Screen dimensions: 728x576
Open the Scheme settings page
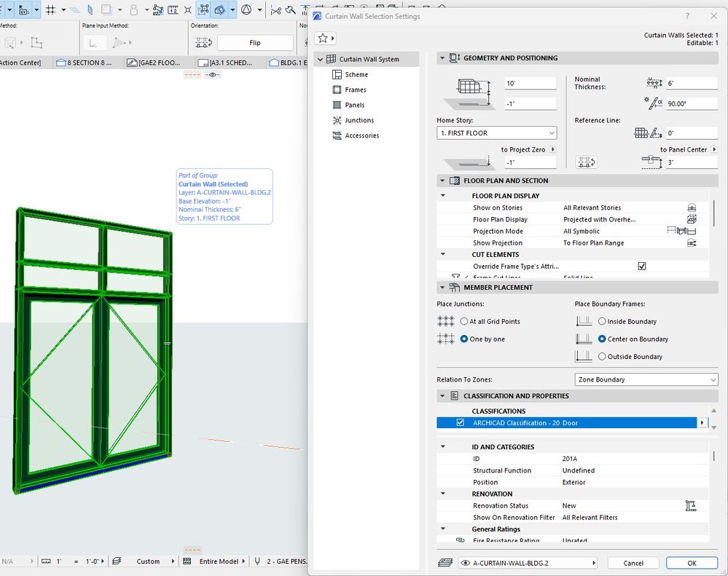point(356,74)
